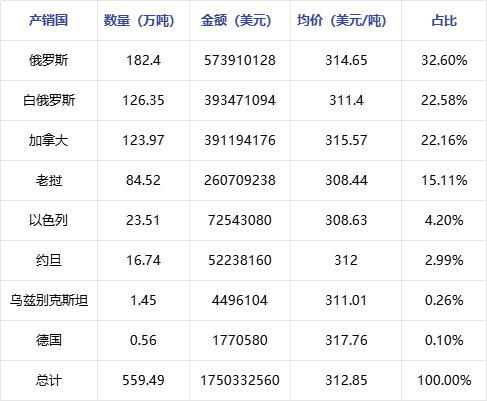Image resolution: width=487 pixels, height=401 pixels.
Task: Click total share 100.00%
Action: (444, 380)
